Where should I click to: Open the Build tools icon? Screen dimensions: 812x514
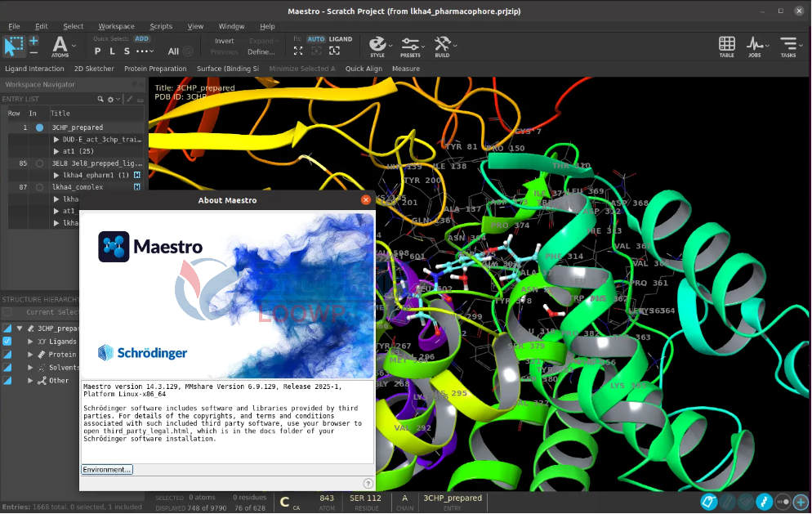pos(442,47)
